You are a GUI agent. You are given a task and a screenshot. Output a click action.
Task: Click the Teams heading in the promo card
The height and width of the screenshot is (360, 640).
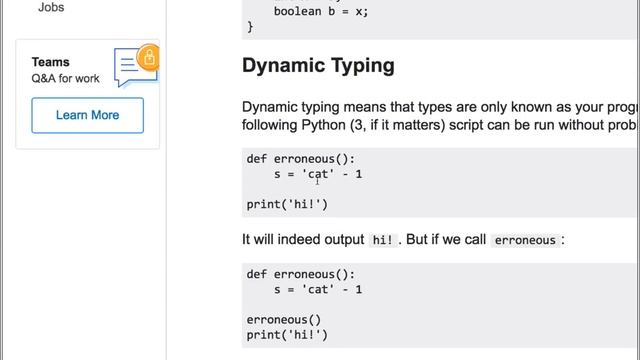coord(51,62)
